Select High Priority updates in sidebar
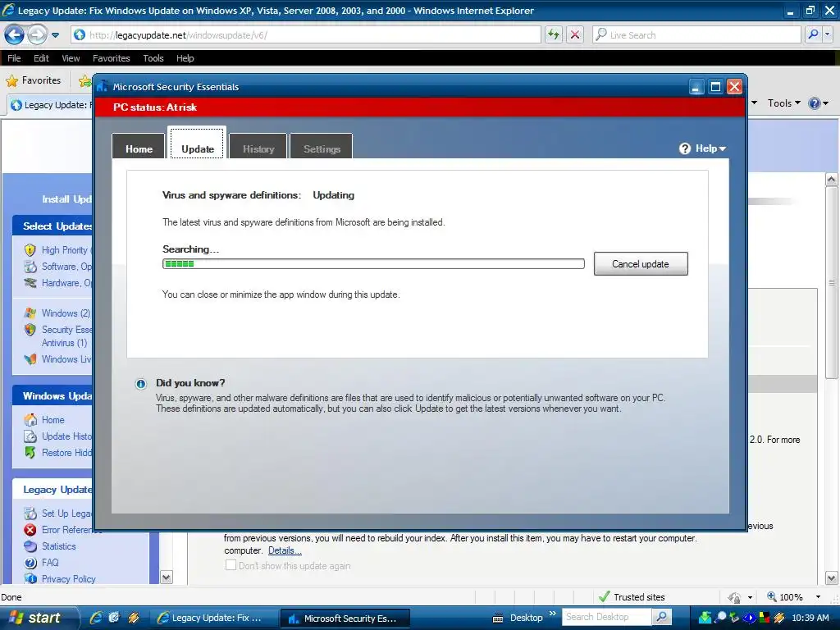This screenshot has height=630, width=840. [66, 250]
